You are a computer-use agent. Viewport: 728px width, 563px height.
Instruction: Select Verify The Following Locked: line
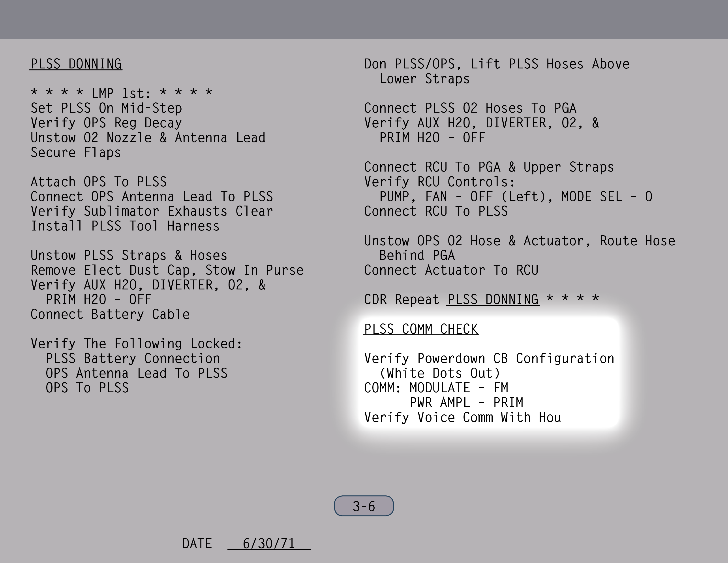136,344
